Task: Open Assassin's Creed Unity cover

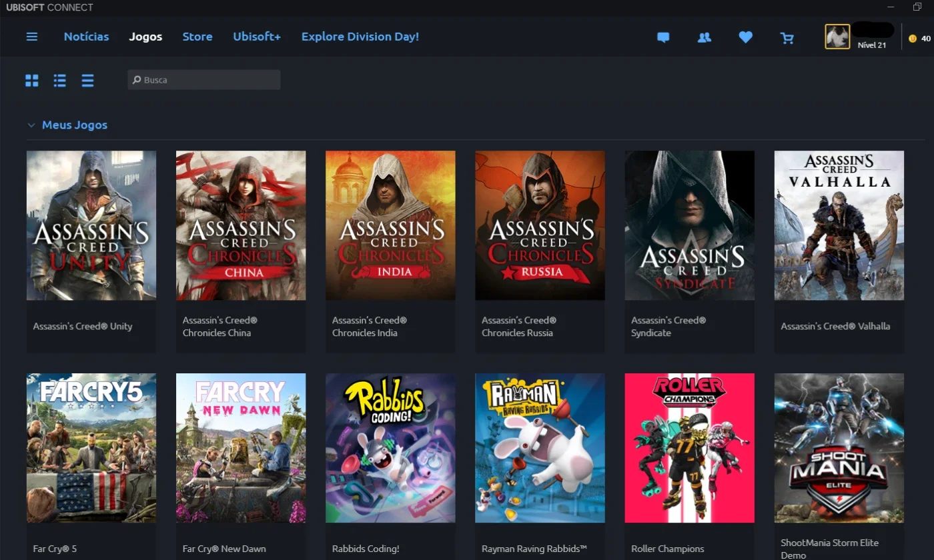Action: tap(91, 225)
